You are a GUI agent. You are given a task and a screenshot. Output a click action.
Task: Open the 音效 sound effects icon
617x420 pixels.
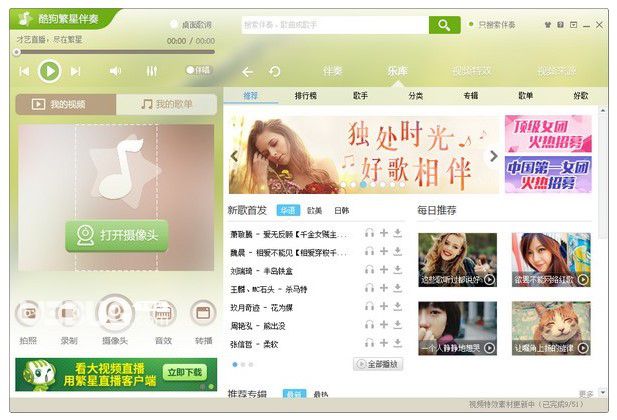(x=163, y=314)
